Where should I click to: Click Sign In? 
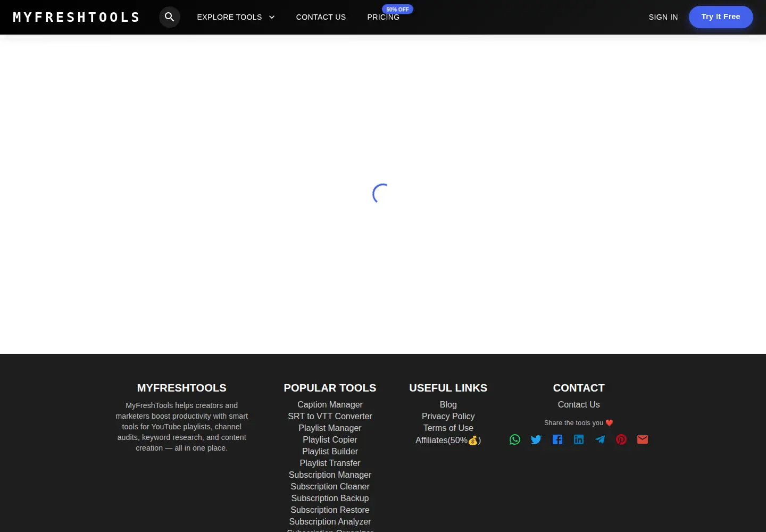663,17
